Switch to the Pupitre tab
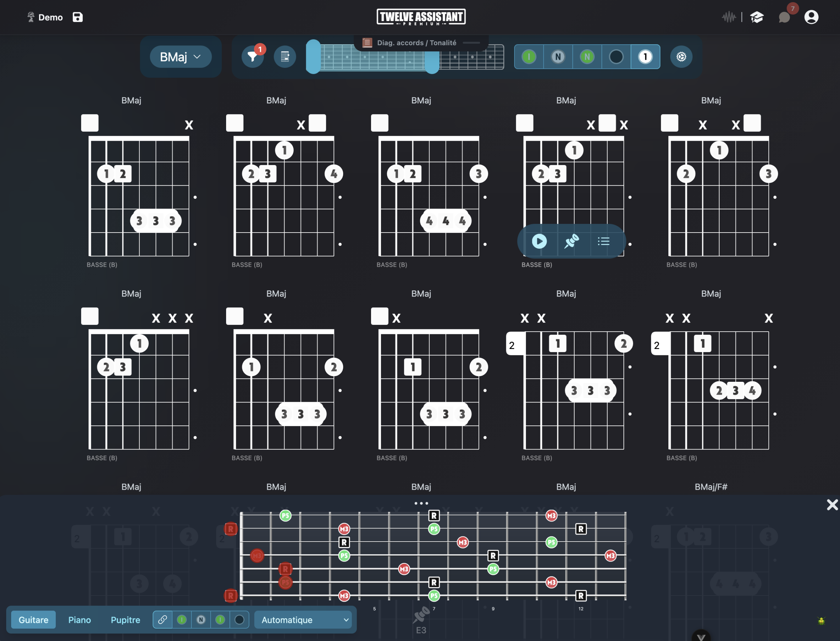Screen dimensions: 840x641 pyautogui.click(x=125, y=620)
